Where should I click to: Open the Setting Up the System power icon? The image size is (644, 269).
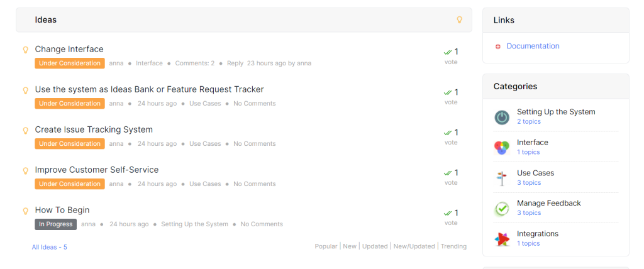(501, 118)
